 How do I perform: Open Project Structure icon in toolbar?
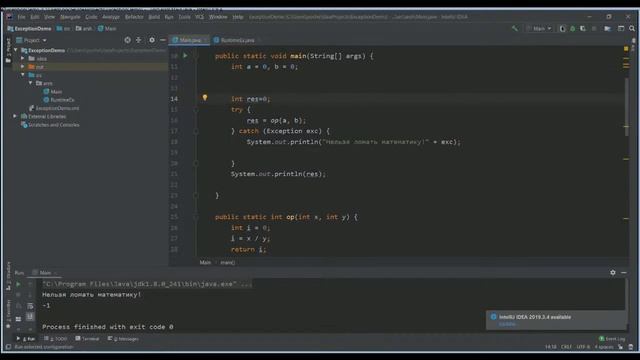(607, 29)
